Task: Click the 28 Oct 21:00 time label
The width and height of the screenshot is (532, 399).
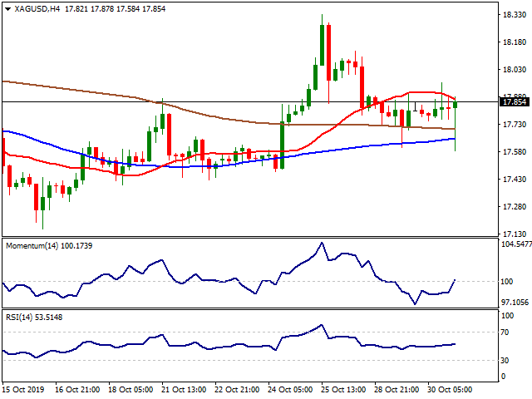Action: 397,389
